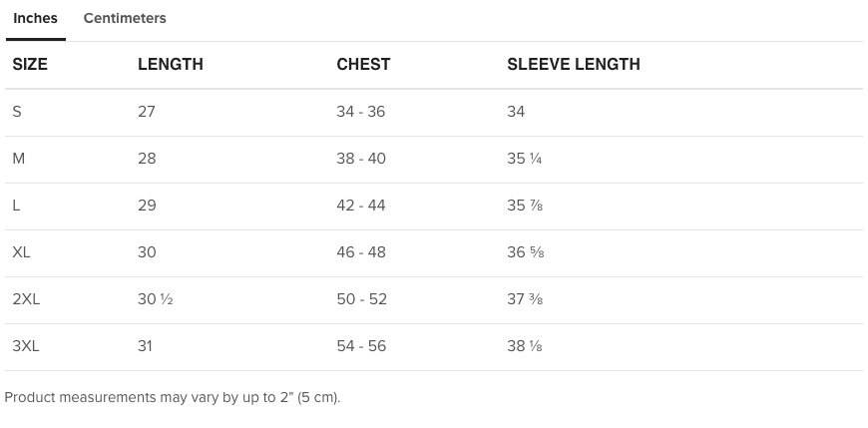Select the S size row label
Image resolution: width=868 pixels, height=428 pixels.
(x=17, y=112)
